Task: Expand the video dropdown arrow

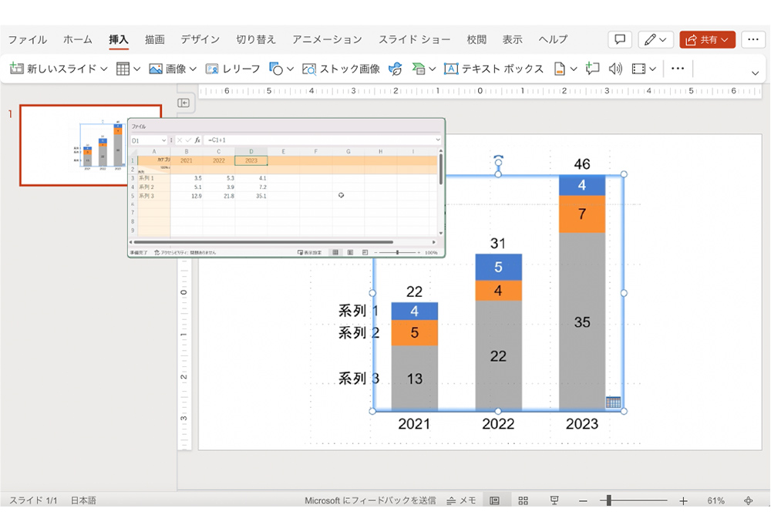Action: [x=652, y=69]
